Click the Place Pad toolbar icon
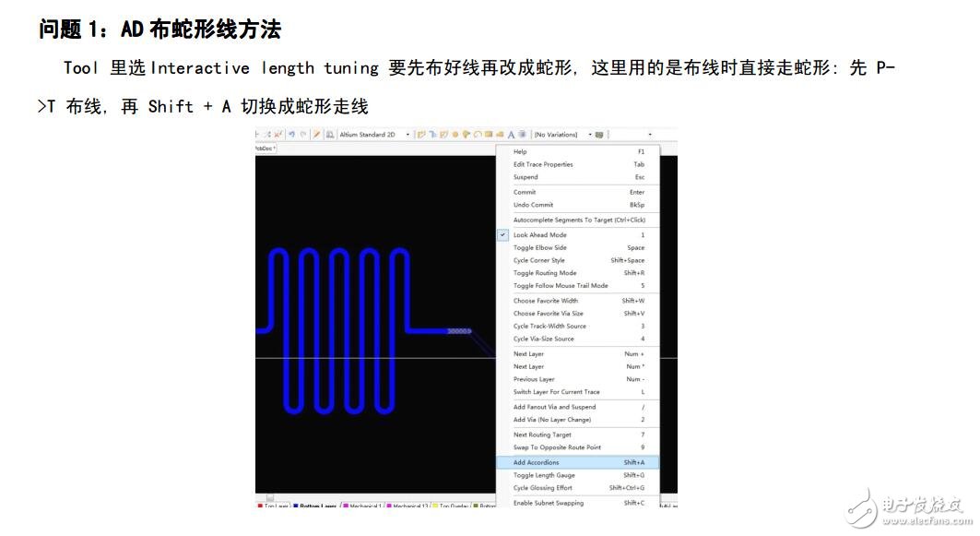 (x=456, y=134)
